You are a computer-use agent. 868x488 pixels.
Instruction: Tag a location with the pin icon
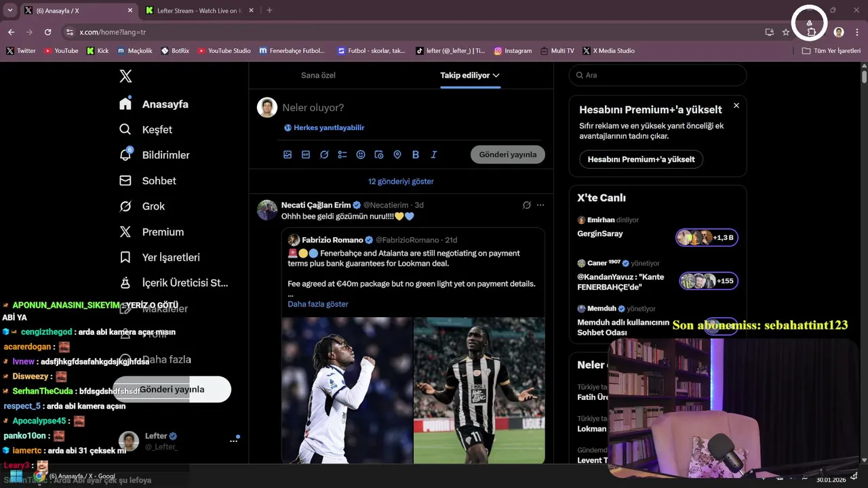point(397,155)
